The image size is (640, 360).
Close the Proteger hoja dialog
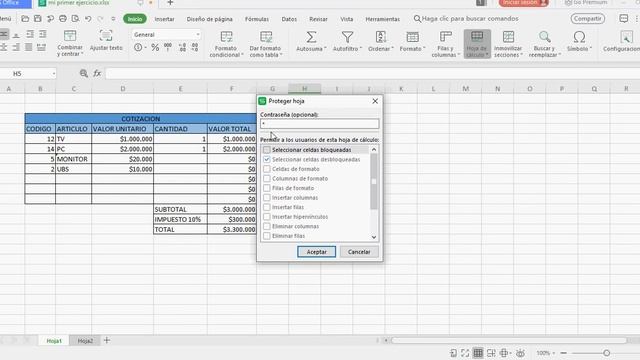(x=375, y=101)
